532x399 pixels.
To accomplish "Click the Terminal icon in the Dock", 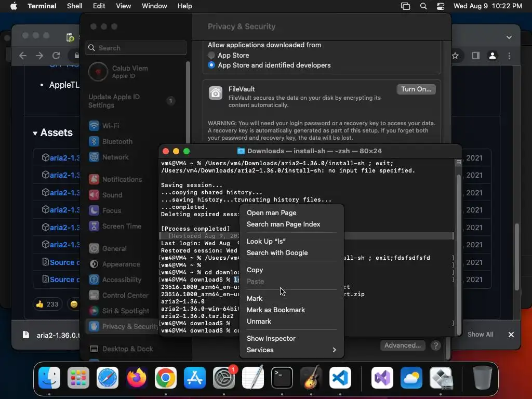I will click(282, 378).
